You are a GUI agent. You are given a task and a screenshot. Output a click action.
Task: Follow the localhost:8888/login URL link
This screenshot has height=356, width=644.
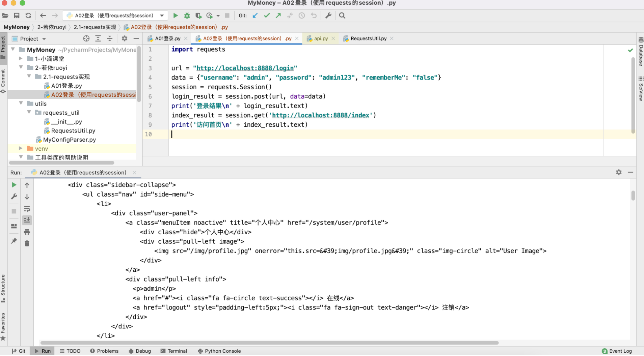[x=245, y=68]
